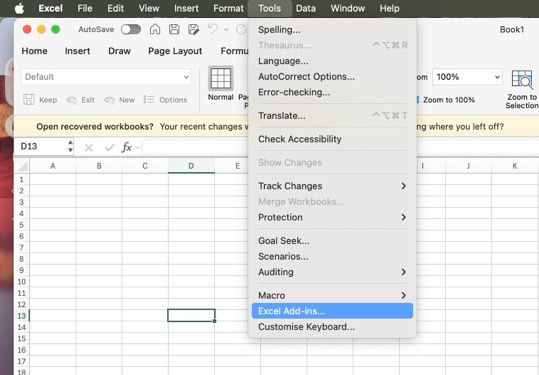This screenshot has width=539, height=375.
Task: Click the Save As pencil-disk icon
Action: [x=194, y=30]
